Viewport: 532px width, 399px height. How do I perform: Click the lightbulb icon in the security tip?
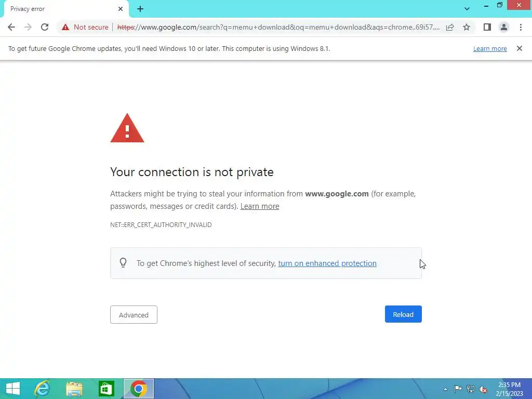[123, 263]
